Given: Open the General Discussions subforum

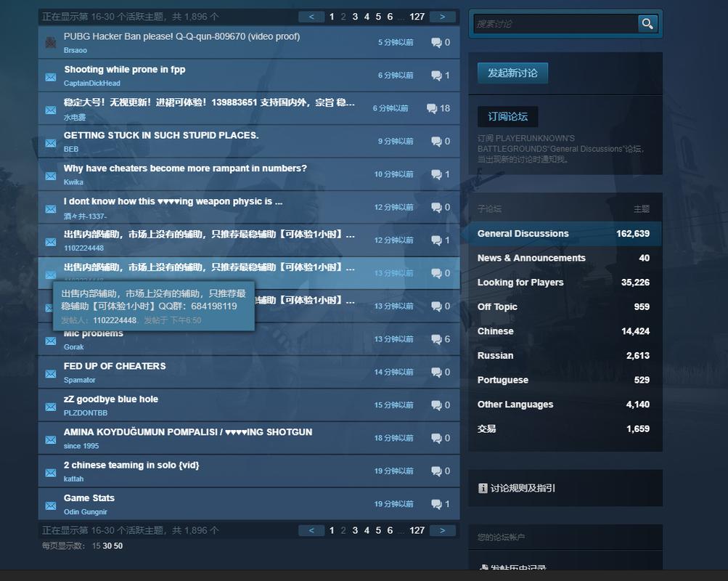Looking at the screenshot, I should tap(563, 234).
